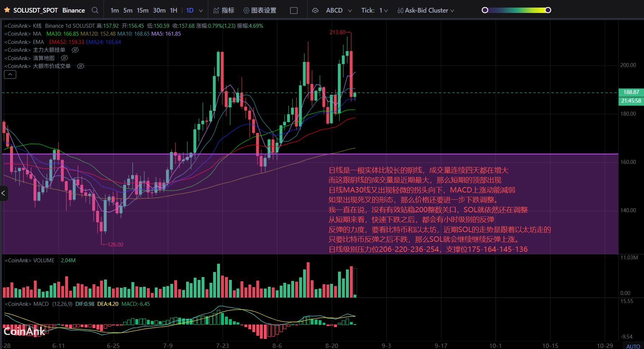Open Ask-Bid Cluster dropdown
This screenshot has width=644, height=349.
click(x=425, y=10)
